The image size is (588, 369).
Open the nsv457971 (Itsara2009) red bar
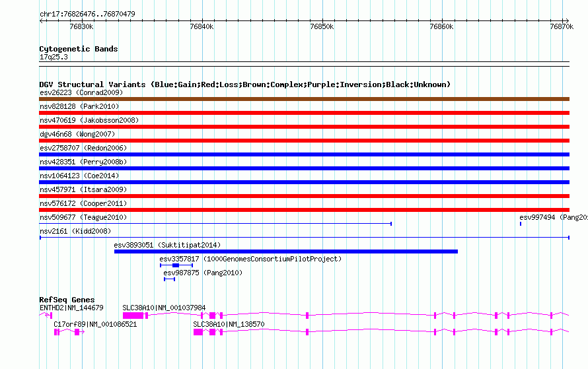point(304,196)
